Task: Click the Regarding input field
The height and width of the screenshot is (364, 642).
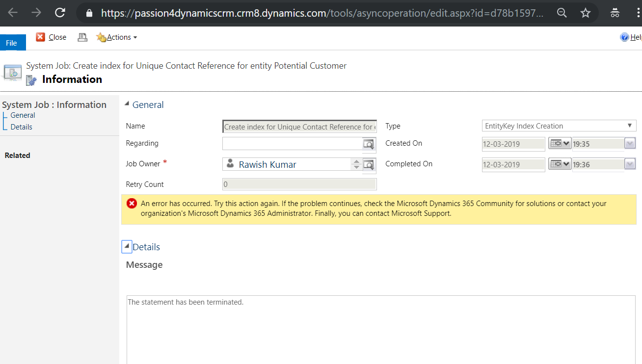Action: click(x=292, y=144)
